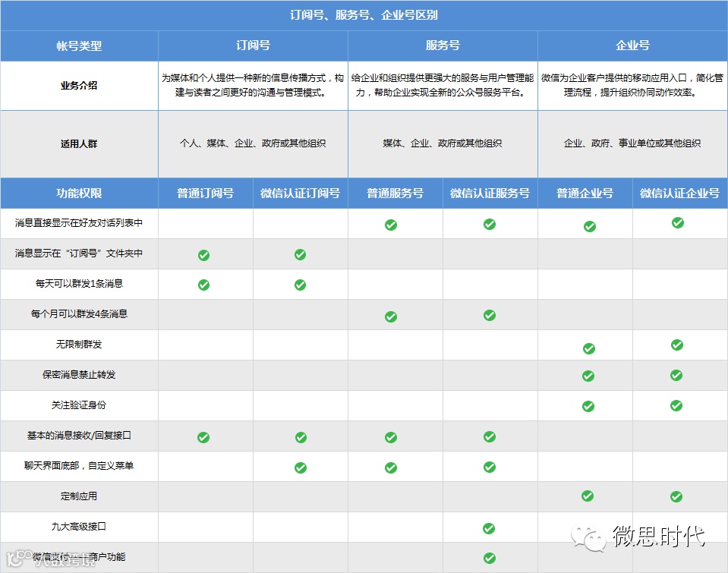Select the 微信认证服务号 sub-header

coord(490,194)
